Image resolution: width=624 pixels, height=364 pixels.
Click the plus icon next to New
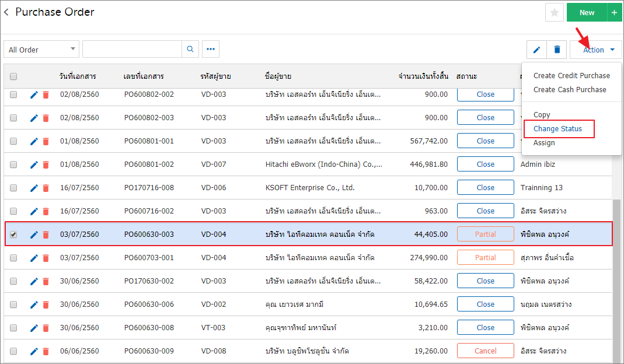pos(615,13)
